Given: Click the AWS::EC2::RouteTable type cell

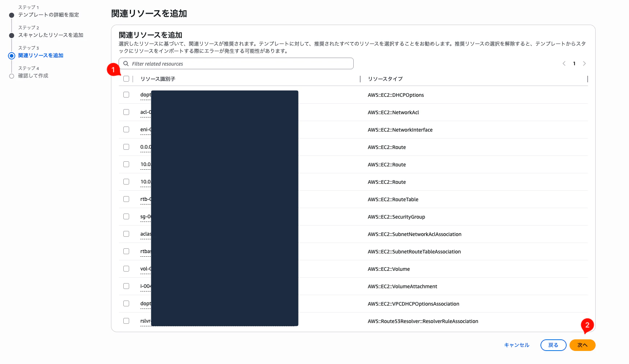Looking at the screenshot, I should click(393, 199).
